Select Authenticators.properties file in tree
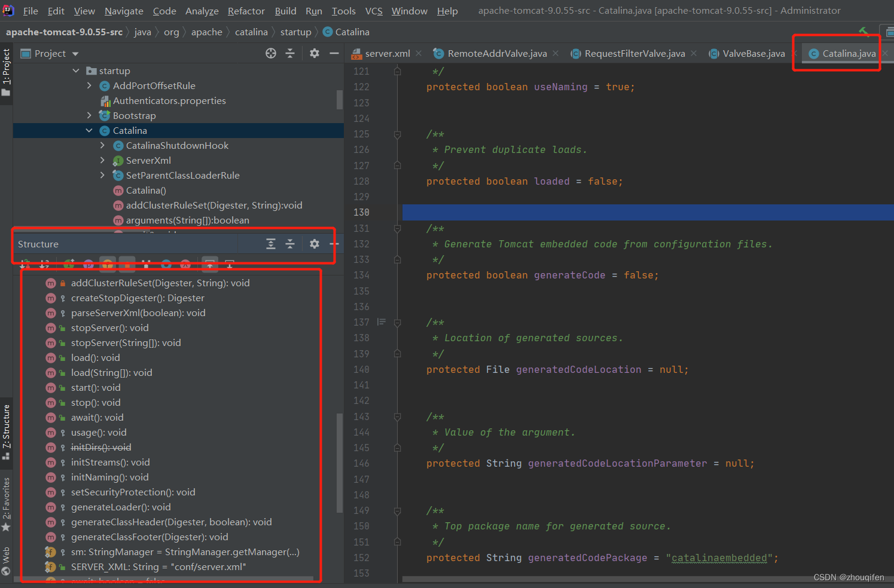The width and height of the screenshot is (894, 588). click(169, 100)
